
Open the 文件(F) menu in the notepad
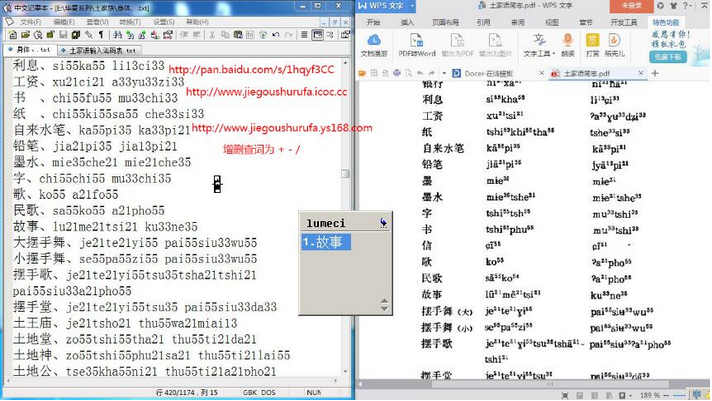point(30,22)
